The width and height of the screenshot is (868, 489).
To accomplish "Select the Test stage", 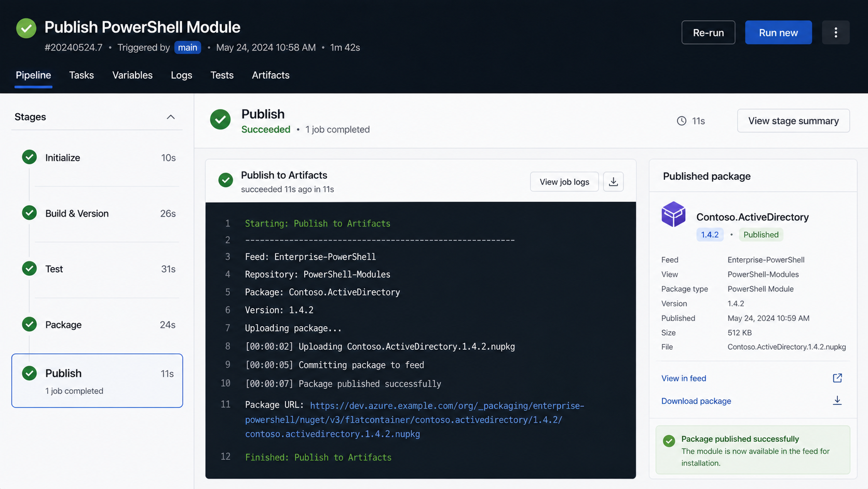I will coord(97,269).
